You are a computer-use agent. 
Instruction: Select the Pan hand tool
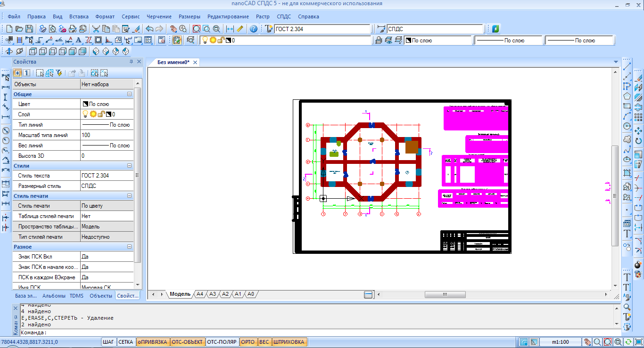[173, 29]
